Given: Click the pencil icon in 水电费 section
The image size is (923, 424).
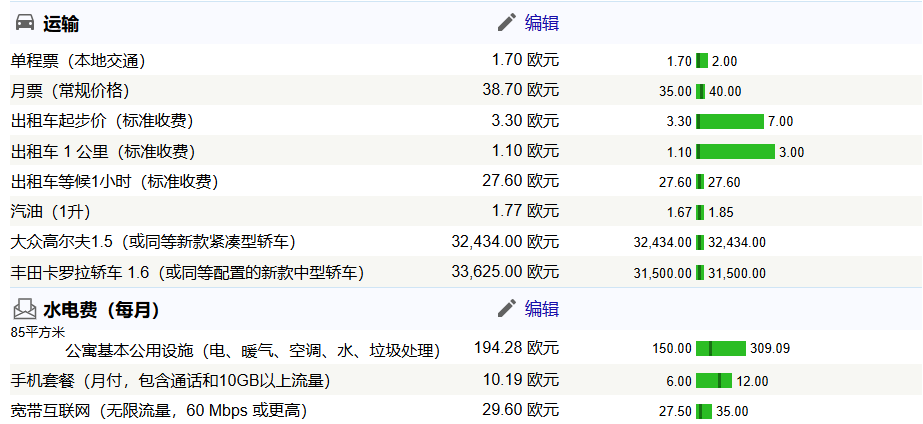Looking at the screenshot, I should pos(507,309).
